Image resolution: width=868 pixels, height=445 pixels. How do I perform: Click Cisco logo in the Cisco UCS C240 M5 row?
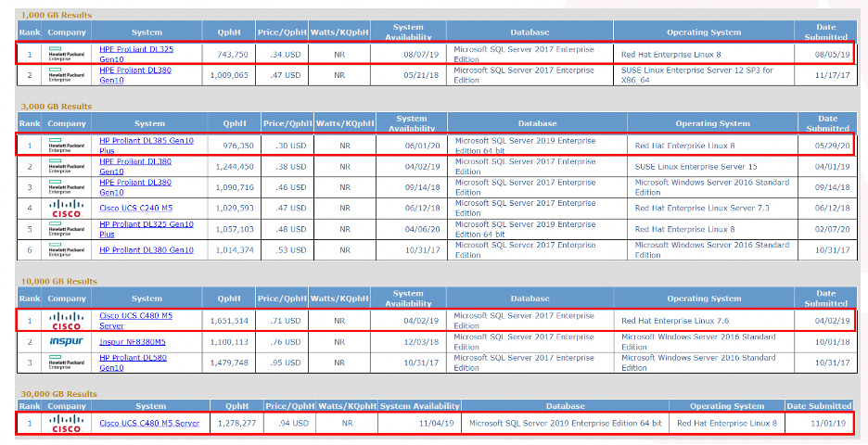pos(67,208)
